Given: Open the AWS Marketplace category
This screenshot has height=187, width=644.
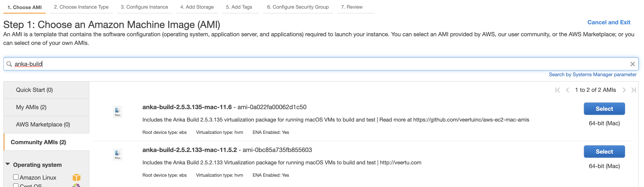Looking at the screenshot, I should [43, 125].
